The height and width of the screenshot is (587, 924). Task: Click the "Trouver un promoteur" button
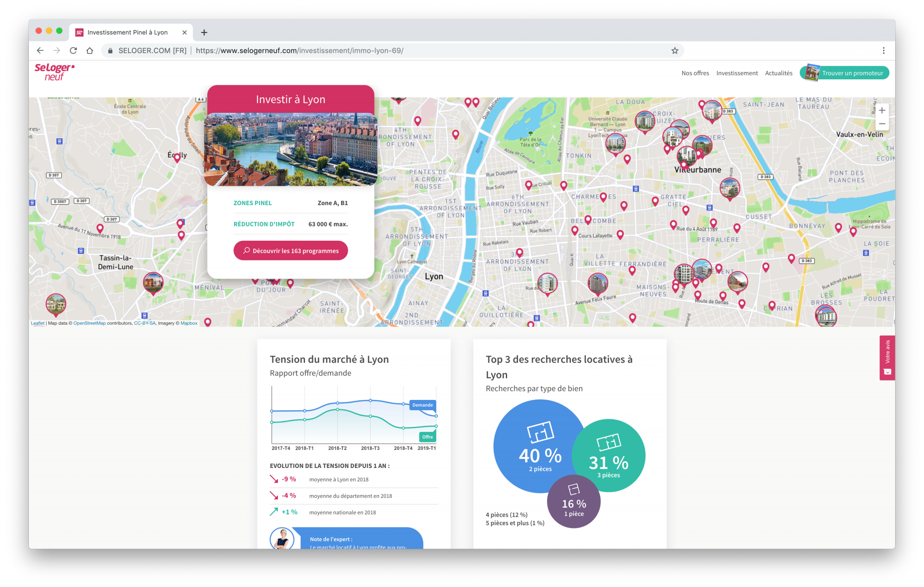[853, 73]
